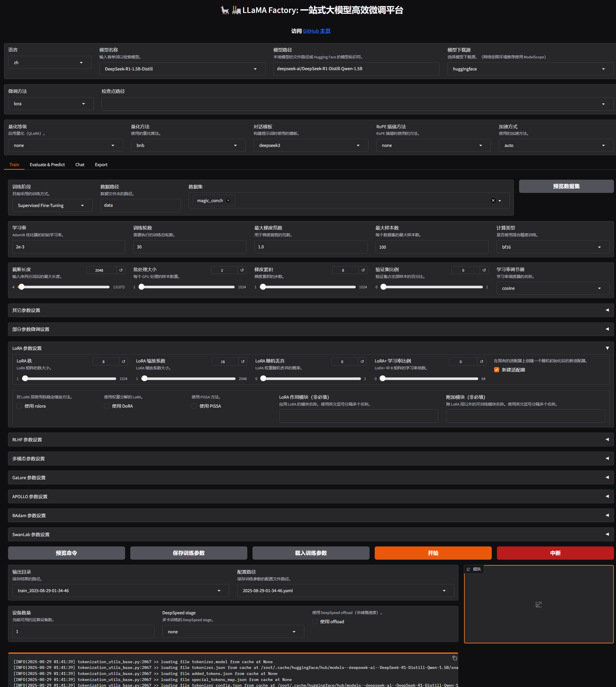Click the red 中断 abort button
616x687 pixels.
coord(555,553)
